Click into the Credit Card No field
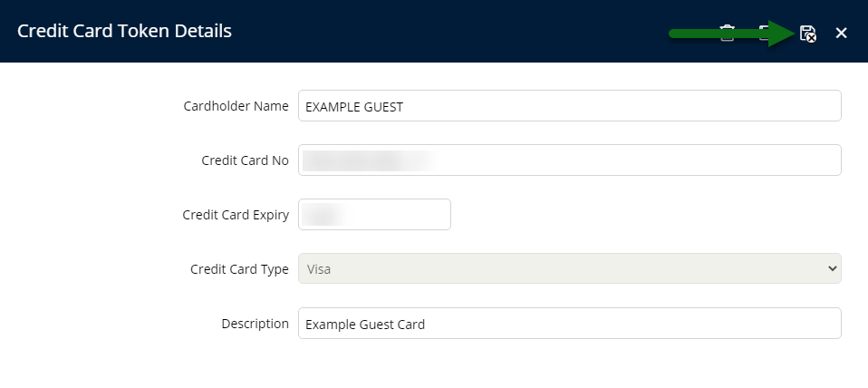The width and height of the screenshot is (868, 388). point(570,160)
